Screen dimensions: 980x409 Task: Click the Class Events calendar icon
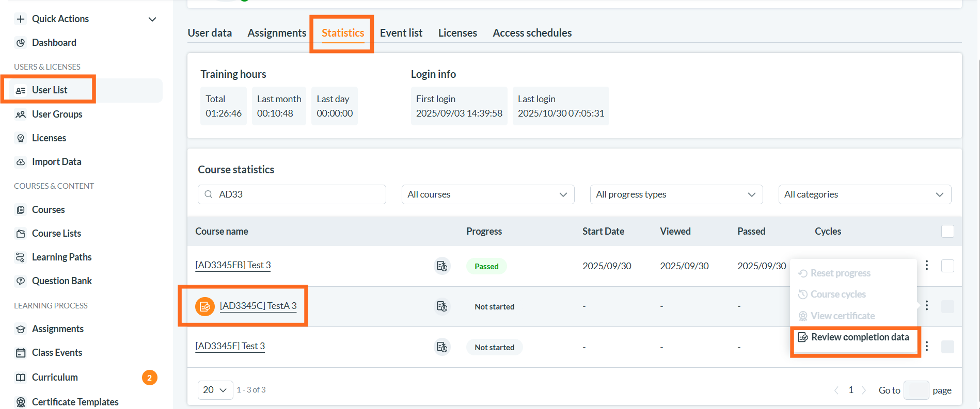tap(21, 353)
